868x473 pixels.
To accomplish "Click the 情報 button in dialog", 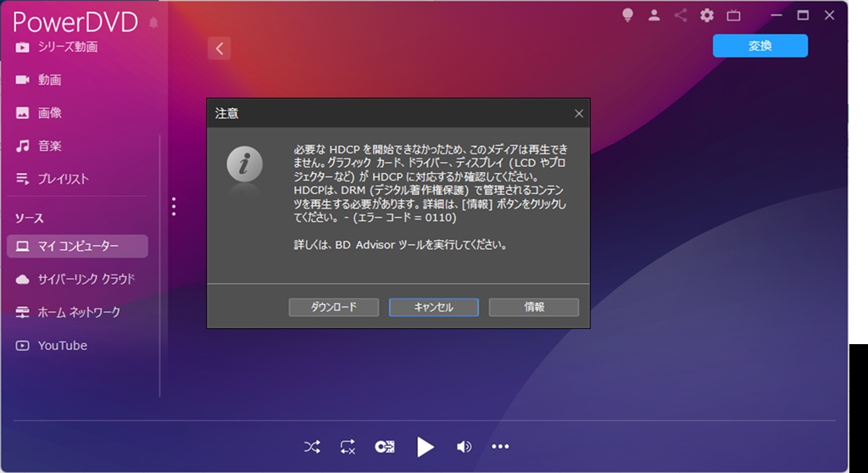I will point(534,308).
